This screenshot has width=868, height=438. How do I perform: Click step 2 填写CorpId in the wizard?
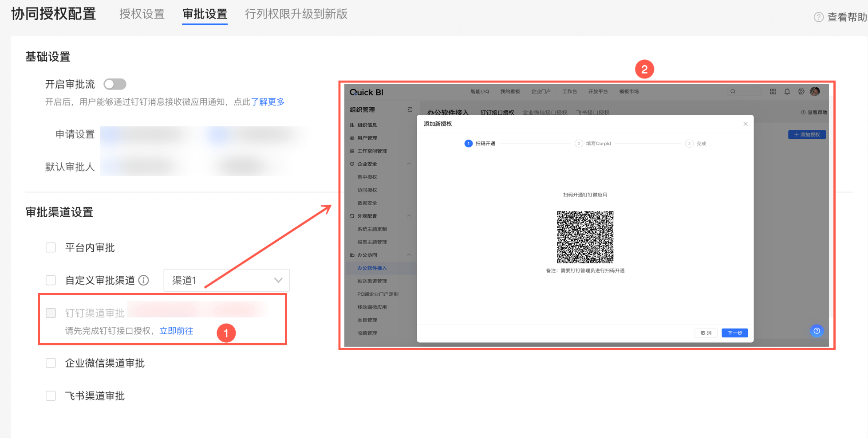point(593,144)
